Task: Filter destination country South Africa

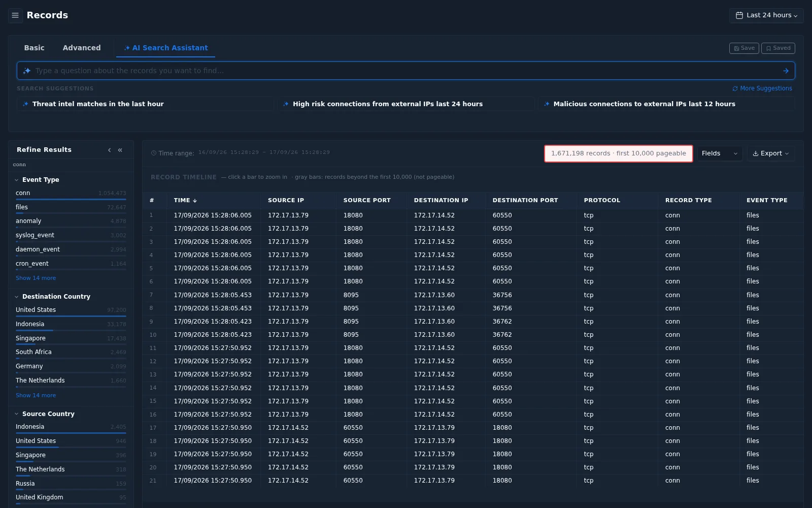Action: click(71, 353)
